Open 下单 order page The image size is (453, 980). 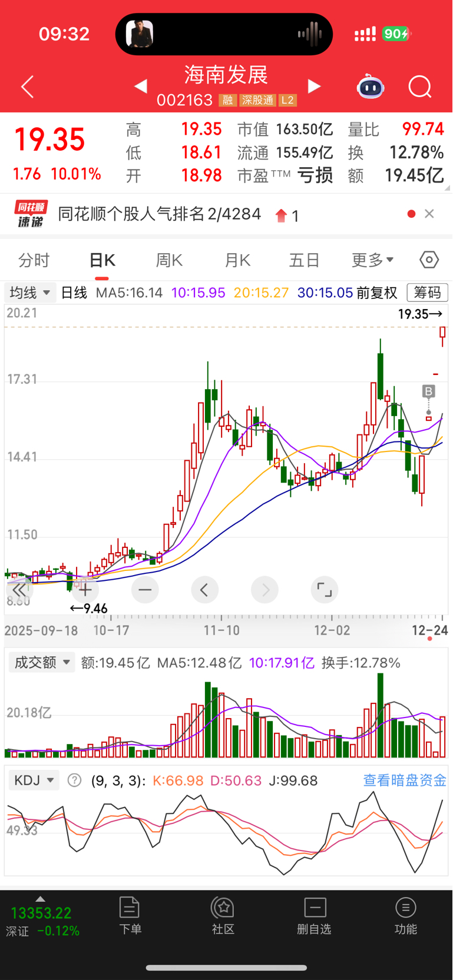(130, 915)
